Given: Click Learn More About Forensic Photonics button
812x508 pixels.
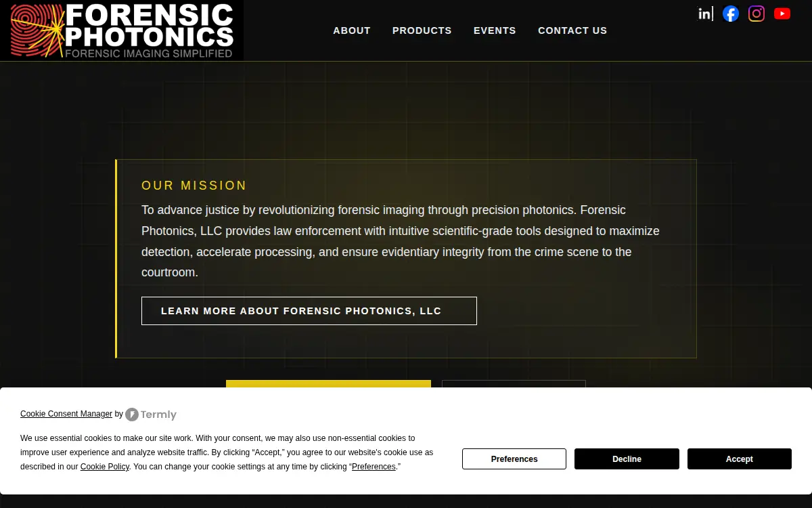Looking at the screenshot, I should coord(309,311).
